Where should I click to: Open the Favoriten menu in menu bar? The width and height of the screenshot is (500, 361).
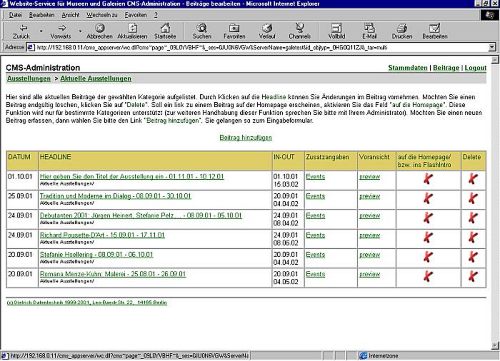pyautogui.click(x=136, y=15)
